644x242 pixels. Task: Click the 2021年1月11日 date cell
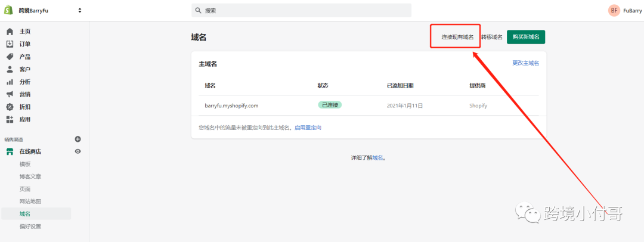(404, 106)
